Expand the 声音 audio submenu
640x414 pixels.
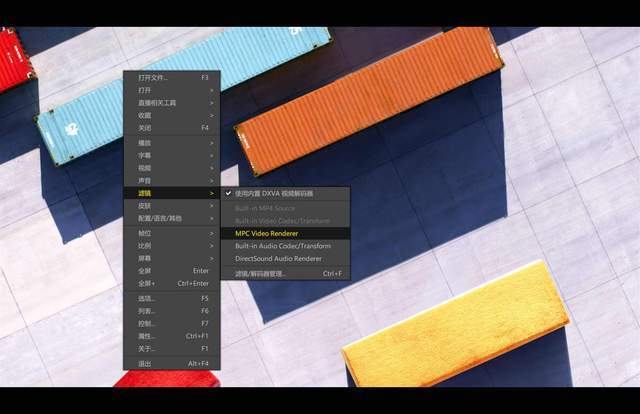[172, 180]
